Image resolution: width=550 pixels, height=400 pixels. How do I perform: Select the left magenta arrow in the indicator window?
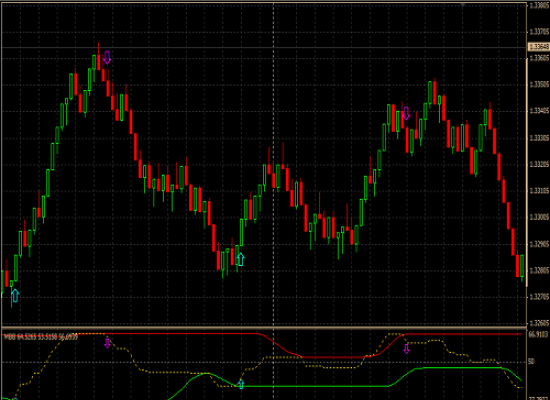tap(107, 343)
